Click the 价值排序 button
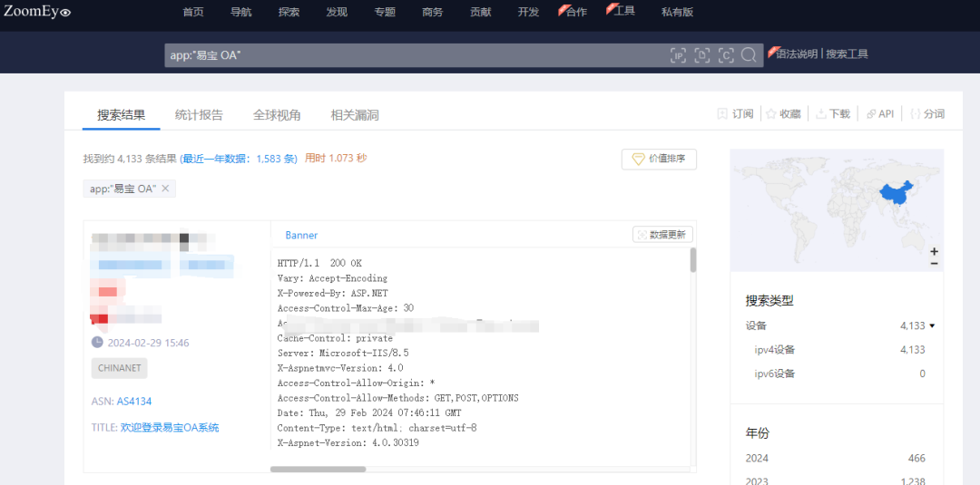Viewport: 980px width, 485px height. click(x=659, y=160)
